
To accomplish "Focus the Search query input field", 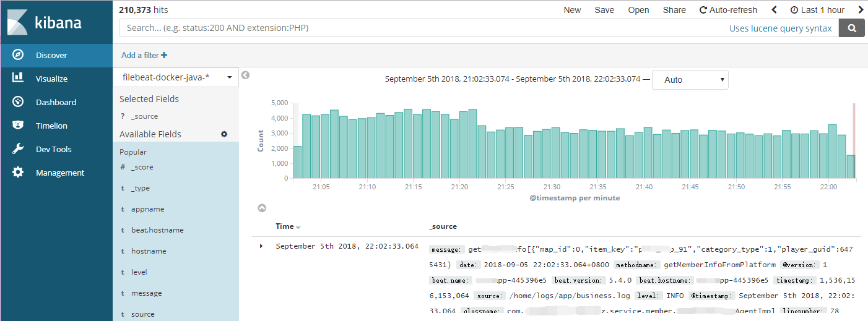I will coord(421,28).
